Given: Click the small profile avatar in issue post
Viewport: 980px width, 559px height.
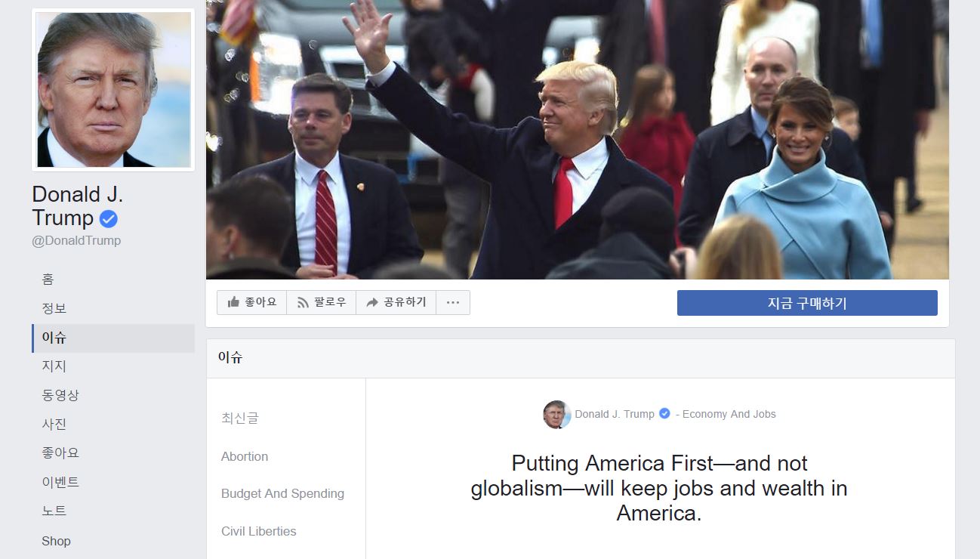Looking at the screenshot, I should tap(556, 414).
